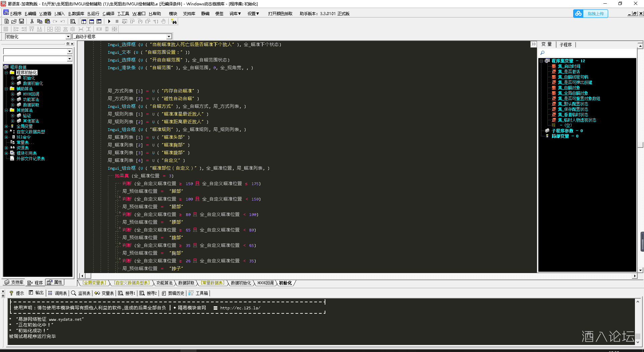Click the Stop square toolbar icon

point(117,21)
